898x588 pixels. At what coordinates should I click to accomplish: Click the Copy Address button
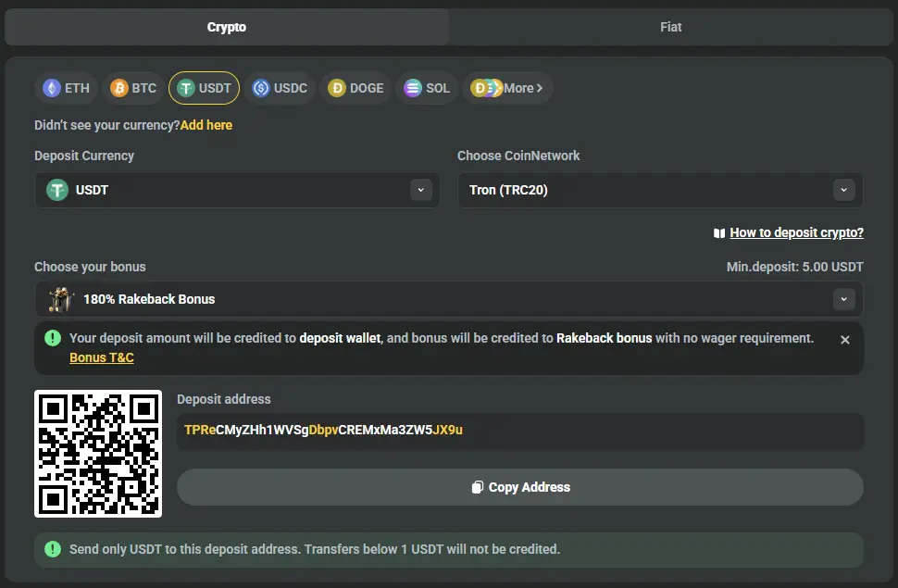pyautogui.click(x=520, y=487)
